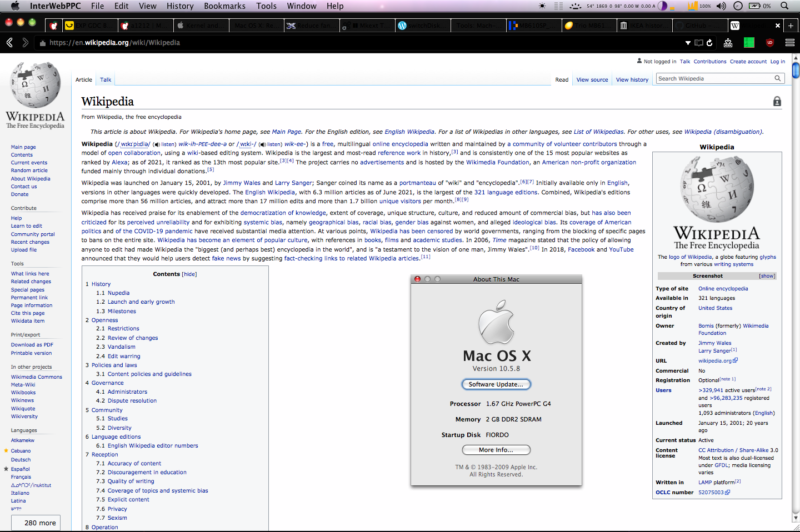The image size is (800, 532).
Task: Click the magnifier icon in Search Wikipedia box
Action: pyautogui.click(x=778, y=78)
